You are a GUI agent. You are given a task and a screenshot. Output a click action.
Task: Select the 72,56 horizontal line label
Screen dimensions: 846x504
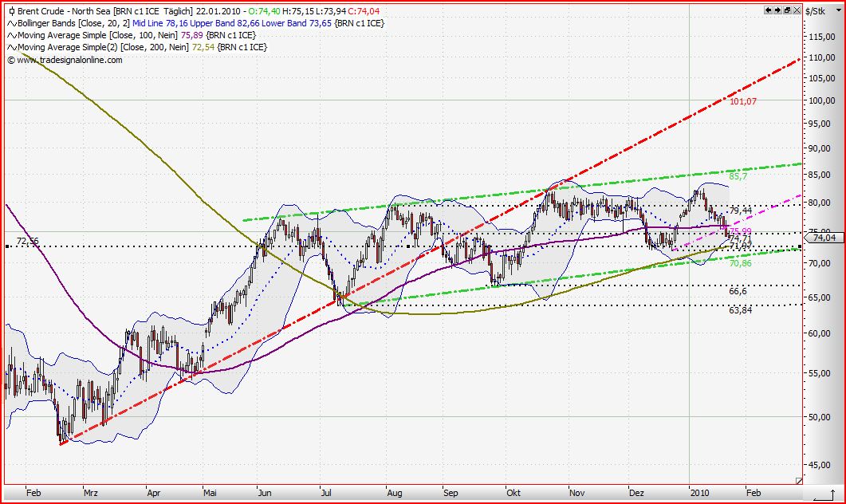(x=26, y=240)
